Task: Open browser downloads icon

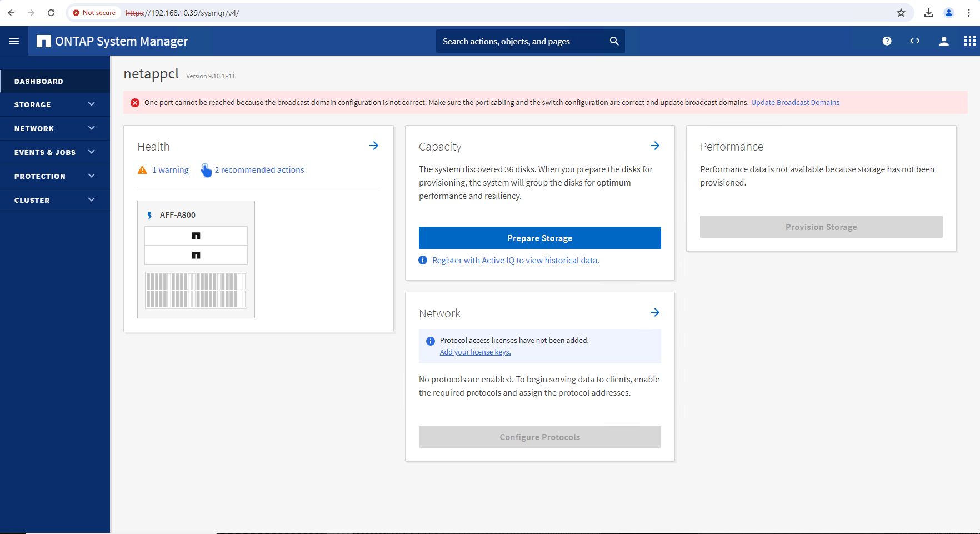Action: pyautogui.click(x=929, y=13)
